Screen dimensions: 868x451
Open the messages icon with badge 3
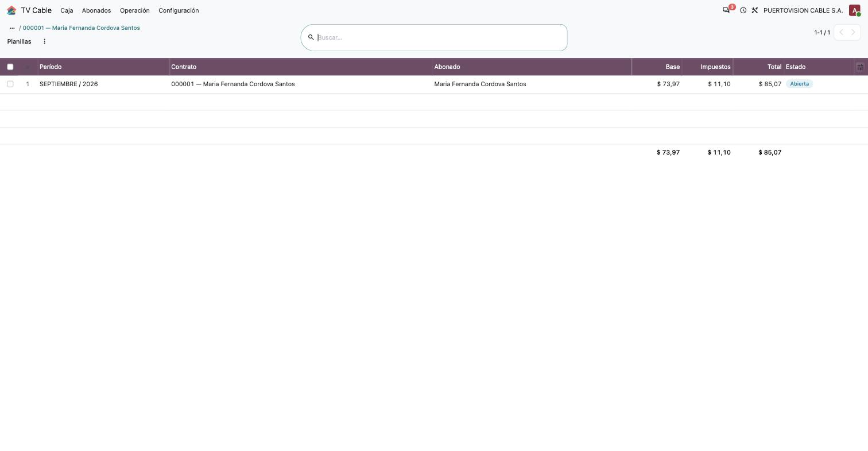coord(727,10)
